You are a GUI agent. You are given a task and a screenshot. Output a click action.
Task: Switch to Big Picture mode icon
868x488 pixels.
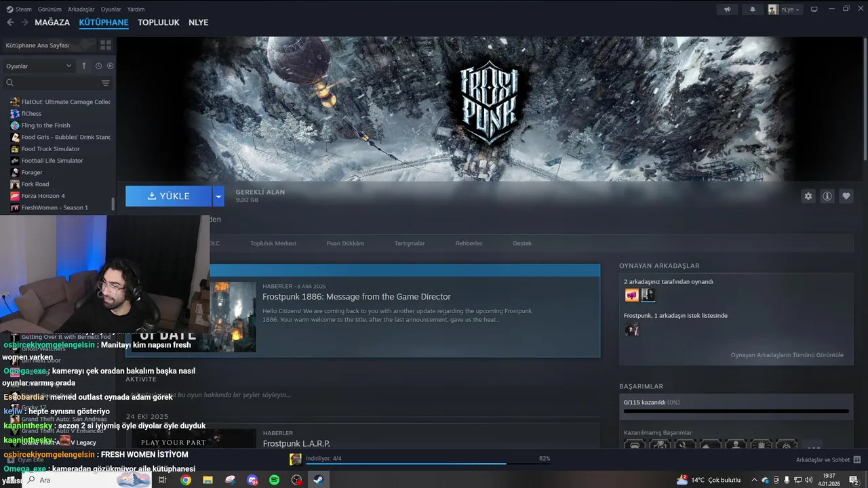[x=814, y=9]
